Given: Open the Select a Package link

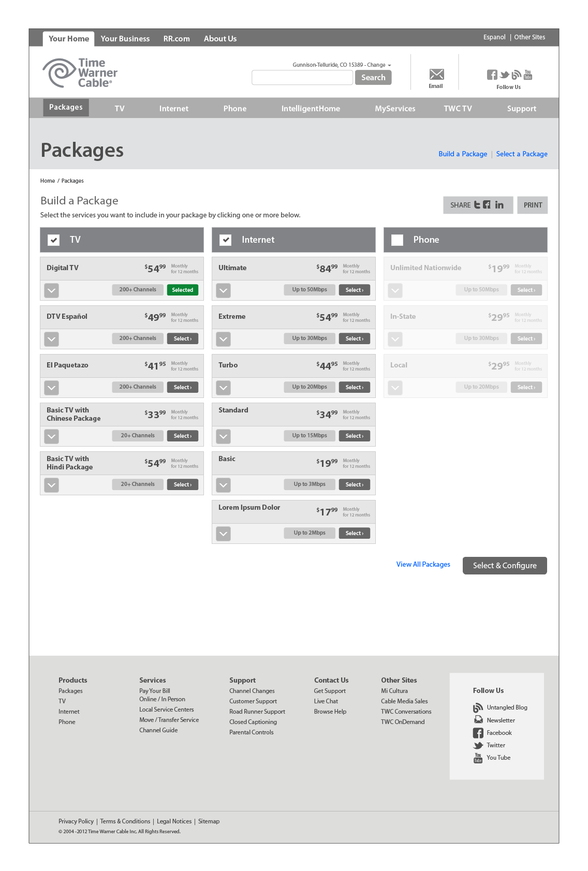Looking at the screenshot, I should (x=522, y=154).
